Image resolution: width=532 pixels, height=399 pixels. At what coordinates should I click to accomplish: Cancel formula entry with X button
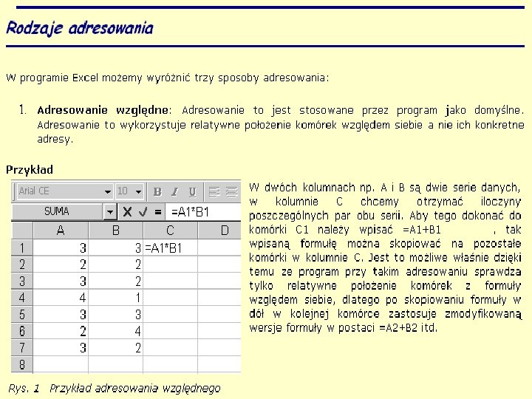coord(127,212)
